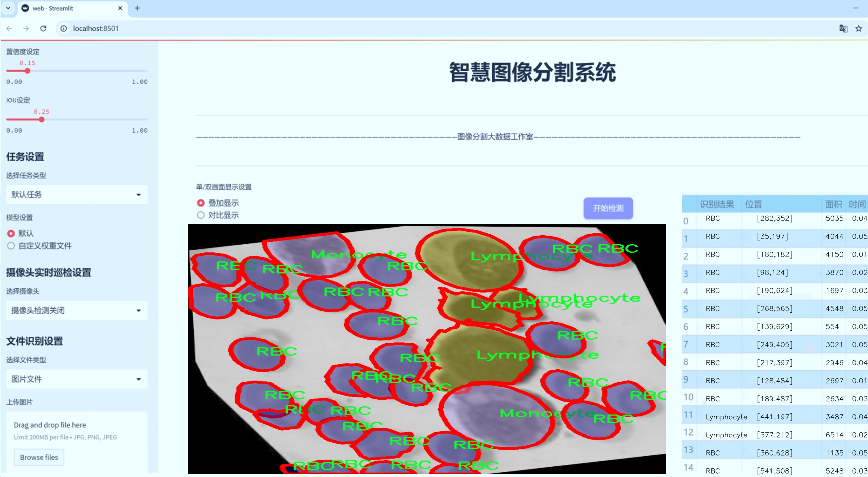Minimize the browser window

tap(855, 8)
